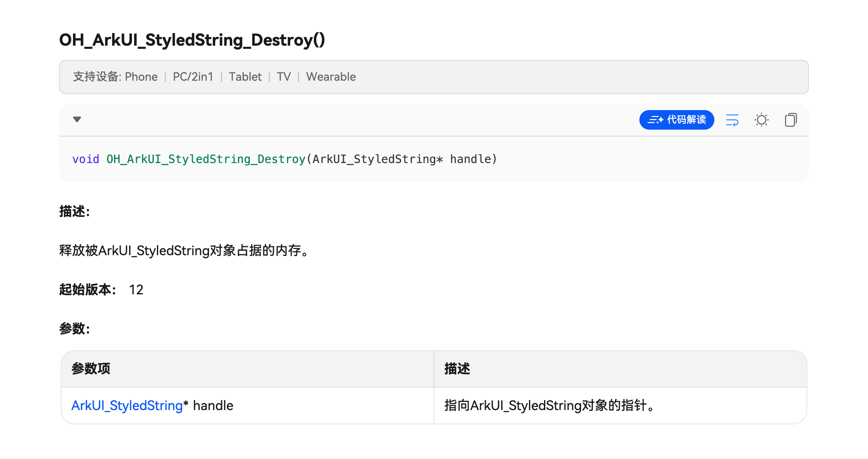Copy code using the copy icon

791,120
